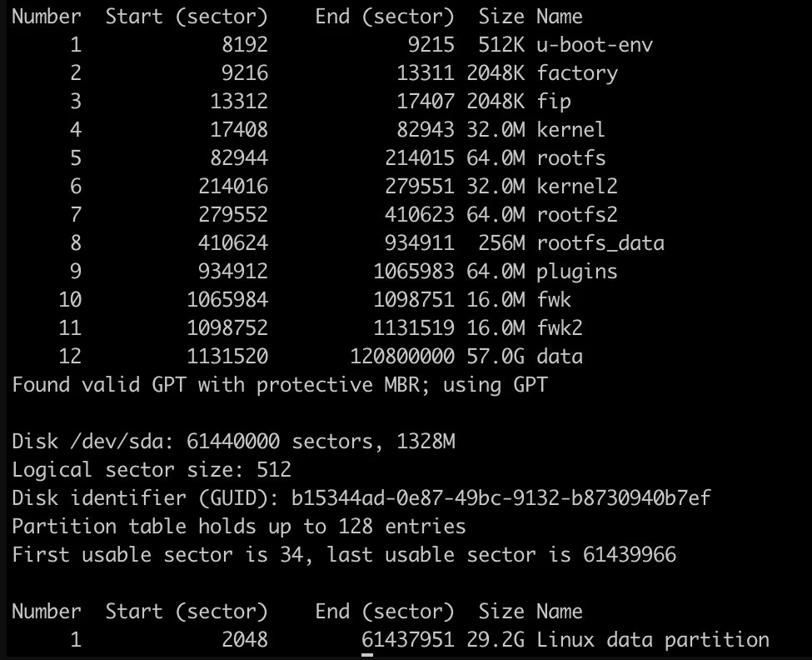Click the "u-boot-env" partition name
The height and width of the screenshot is (660, 812).
(x=595, y=45)
